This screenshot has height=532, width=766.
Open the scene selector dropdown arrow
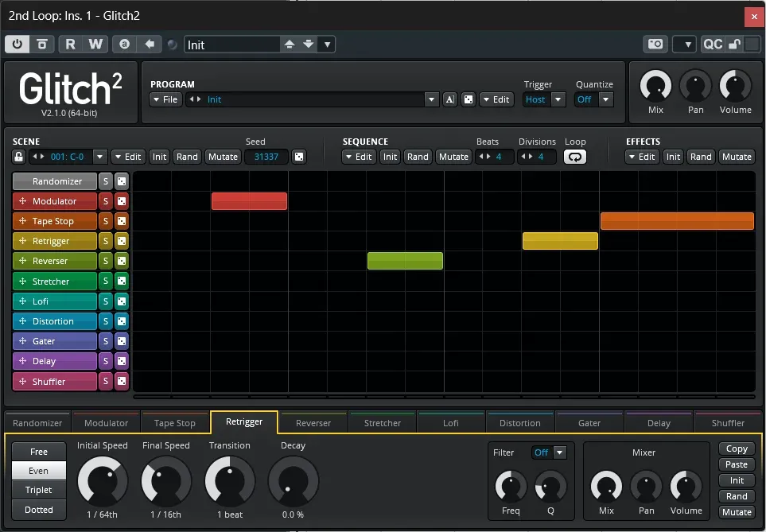click(x=99, y=157)
